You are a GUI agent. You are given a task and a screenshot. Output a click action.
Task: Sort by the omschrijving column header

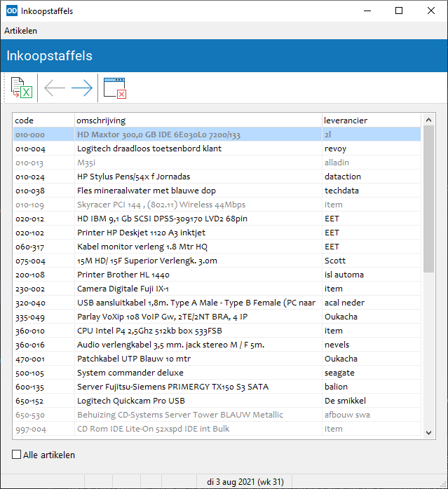pos(198,120)
